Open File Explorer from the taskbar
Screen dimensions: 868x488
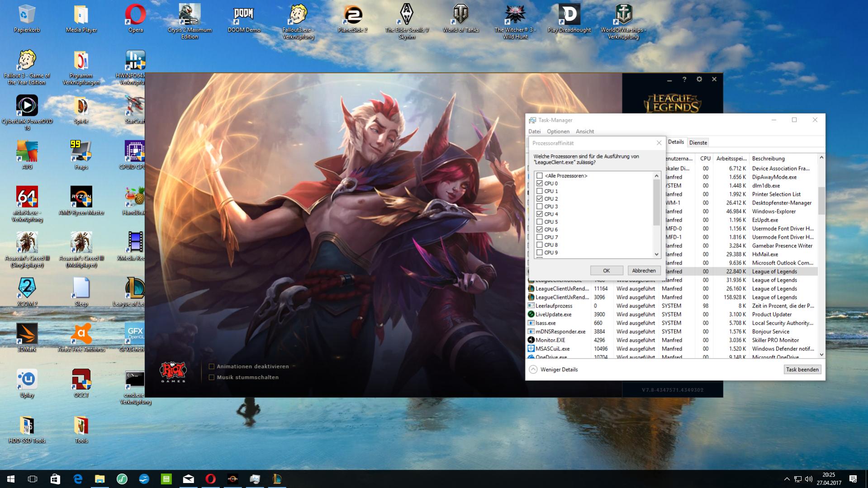point(100,479)
